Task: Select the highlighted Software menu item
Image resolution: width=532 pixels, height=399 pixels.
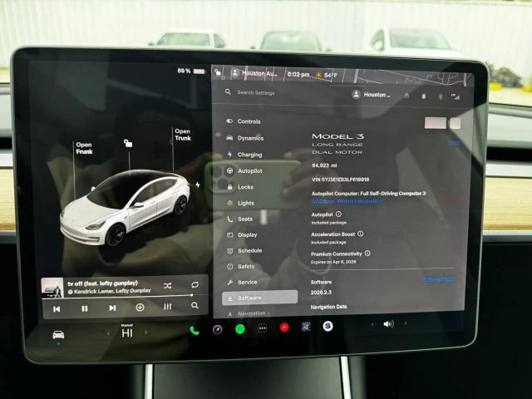Action: (260, 298)
